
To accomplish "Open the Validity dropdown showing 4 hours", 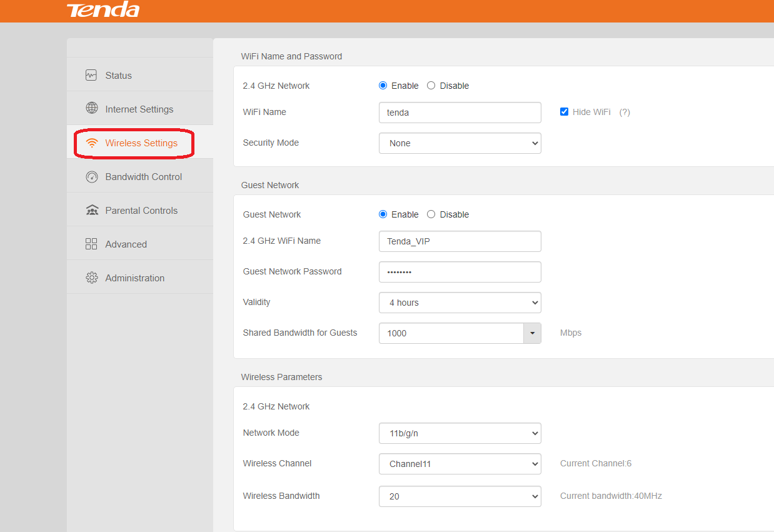I will click(460, 303).
